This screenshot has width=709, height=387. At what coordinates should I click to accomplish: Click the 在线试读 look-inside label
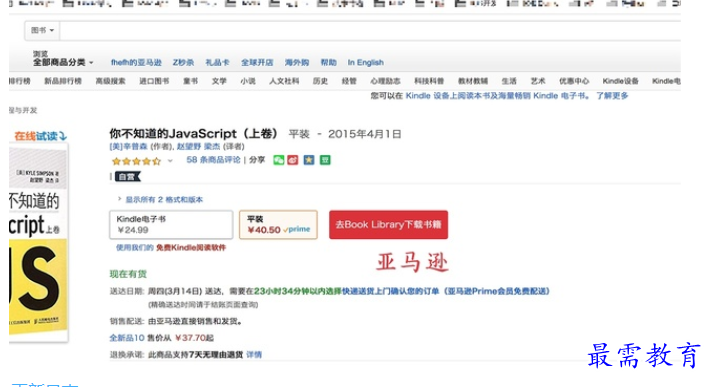pos(40,136)
